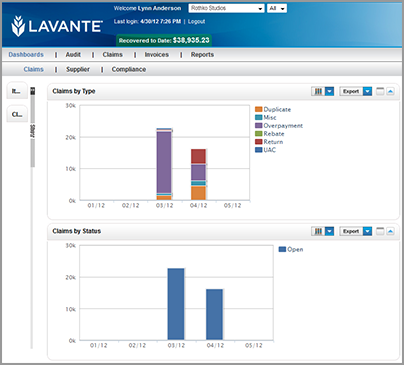Viewport: 404px width, 365px height.
Task: Click chart type icon in Claims by Status
Action: click(x=318, y=231)
